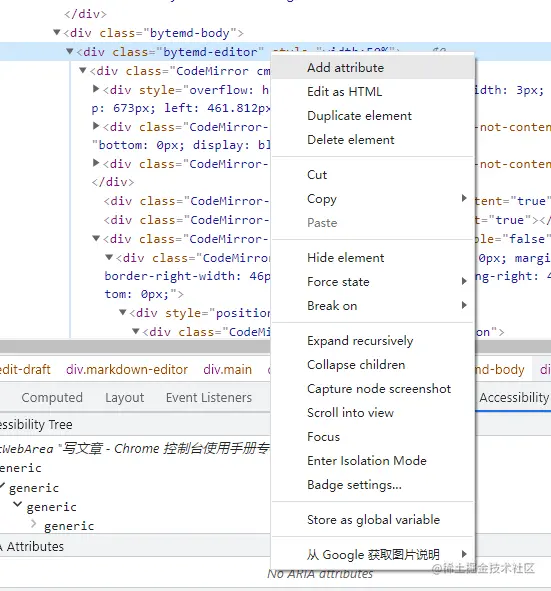
Task: Click the Accessibility Tree section header
Action: coord(36,424)
